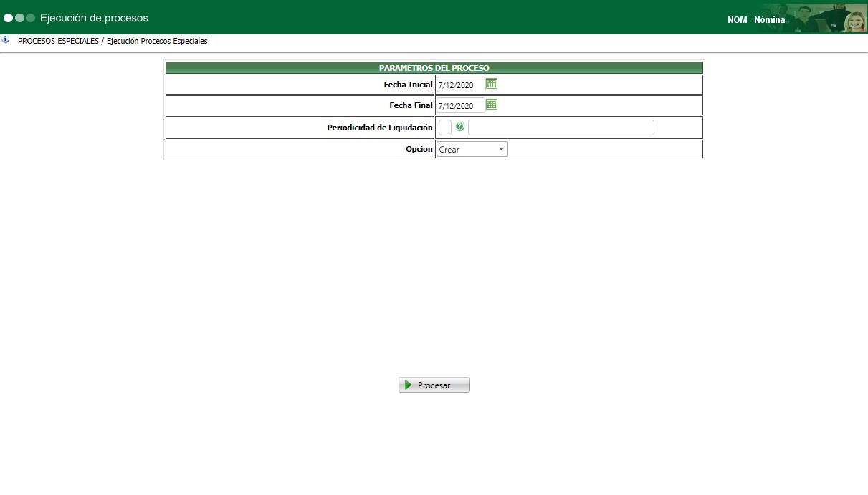Click the green help icon for Periodicidad
868x495 pixels.
pos(460,127)
